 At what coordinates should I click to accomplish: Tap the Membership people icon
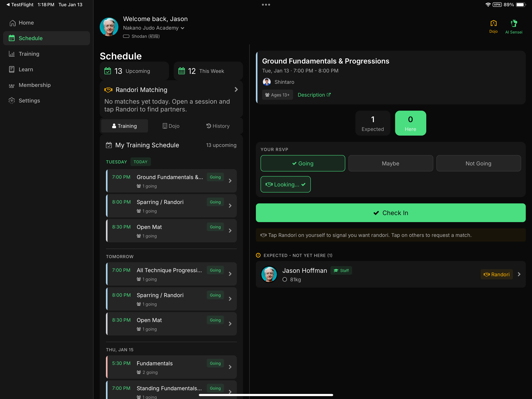click(12, 86)
